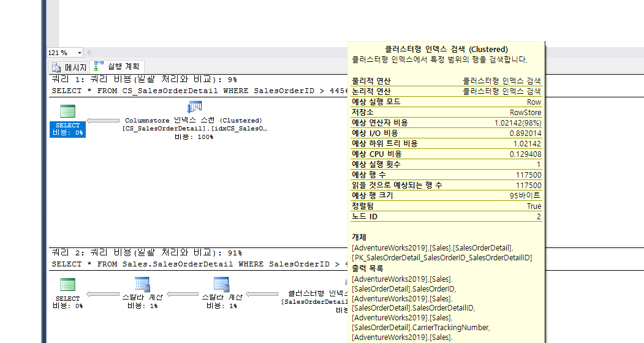644x343 pixels.
Task: Click the first 스칼라 계산 operator icon
Action: click(x=142, y=284)
